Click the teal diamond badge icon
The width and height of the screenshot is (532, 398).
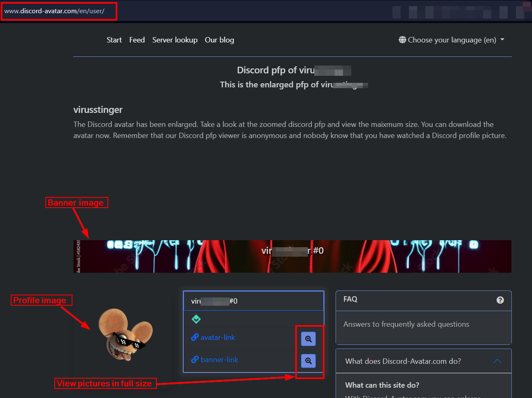pos(196,319)
